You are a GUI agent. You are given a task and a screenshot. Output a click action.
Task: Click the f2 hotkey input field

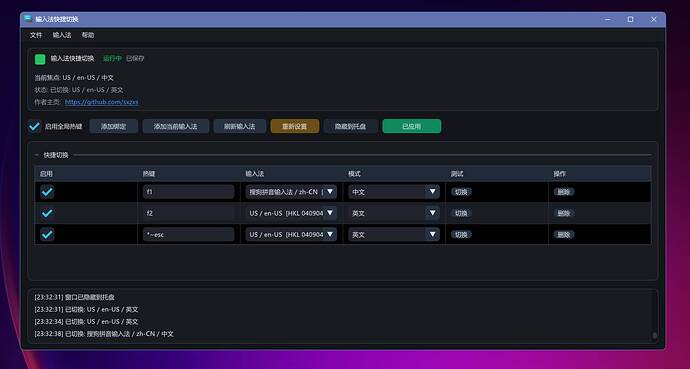pos(188,213)
